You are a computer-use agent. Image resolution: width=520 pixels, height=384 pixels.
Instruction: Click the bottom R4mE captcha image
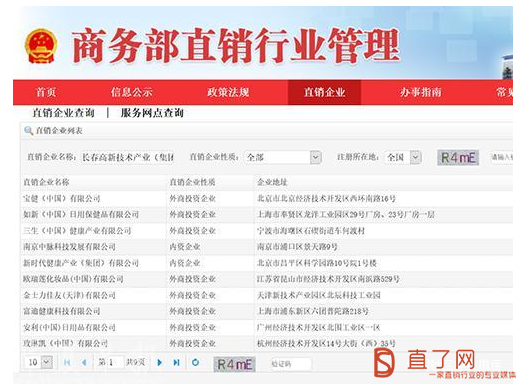235,364
